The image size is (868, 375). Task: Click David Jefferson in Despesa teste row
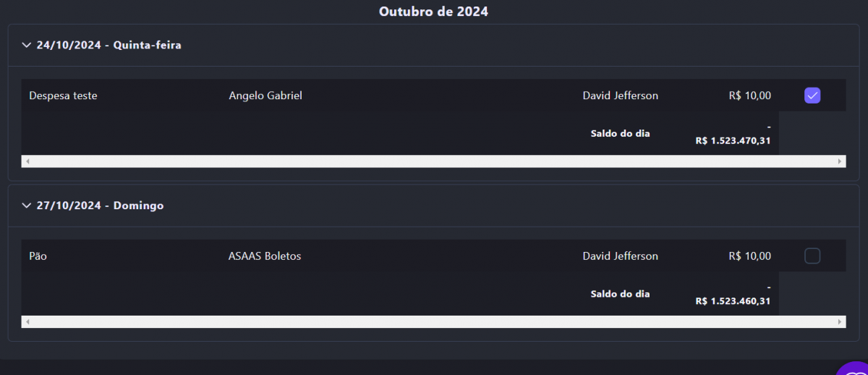(x=620, y=96)
